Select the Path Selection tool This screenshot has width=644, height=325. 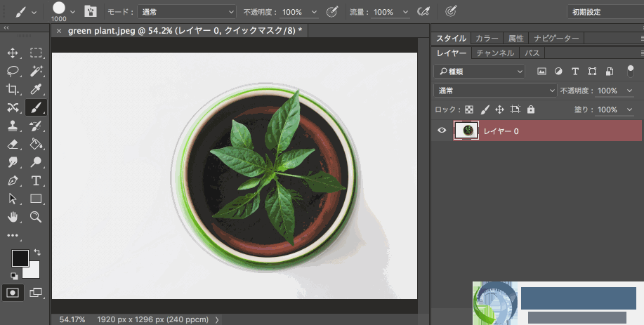click(13, 199)
